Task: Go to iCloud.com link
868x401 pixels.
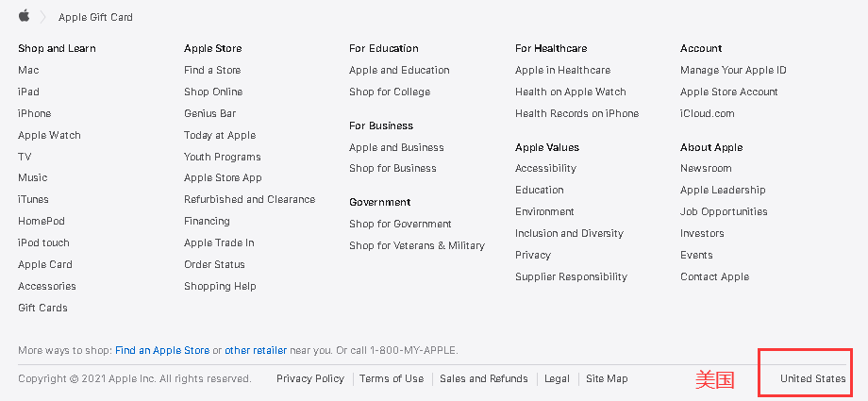Action: [x=707, y=113]
